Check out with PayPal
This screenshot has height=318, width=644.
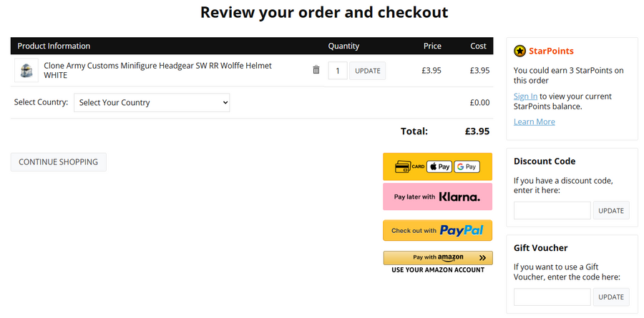coord(437,230)
